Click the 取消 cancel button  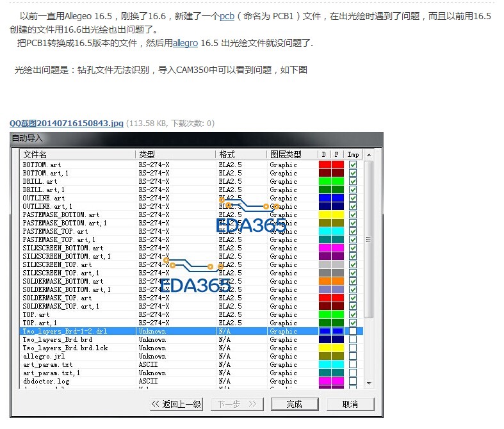(350, 404)
